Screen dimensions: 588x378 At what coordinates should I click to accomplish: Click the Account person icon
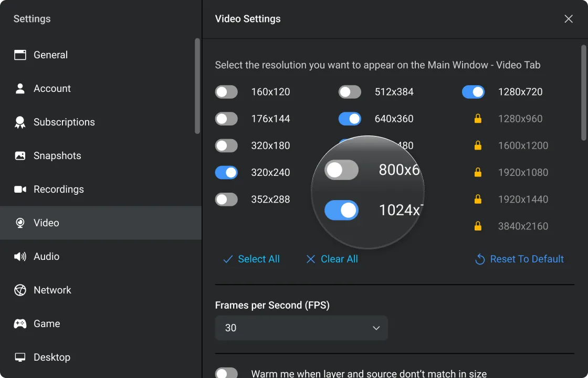[x=20, y=89]
